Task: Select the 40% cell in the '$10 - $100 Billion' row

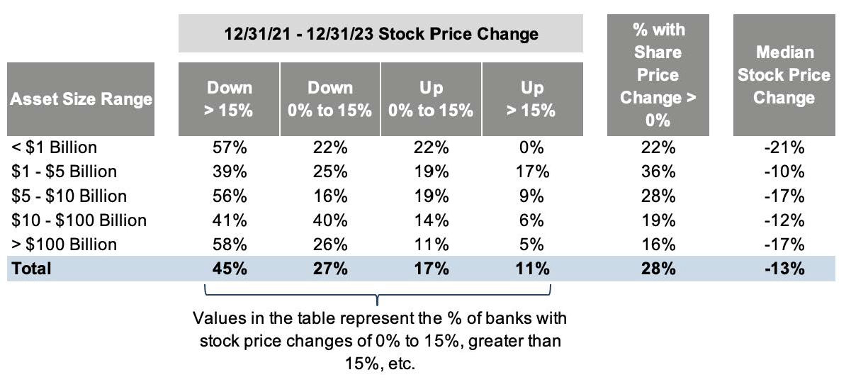Action: click(x=330, y=220)
